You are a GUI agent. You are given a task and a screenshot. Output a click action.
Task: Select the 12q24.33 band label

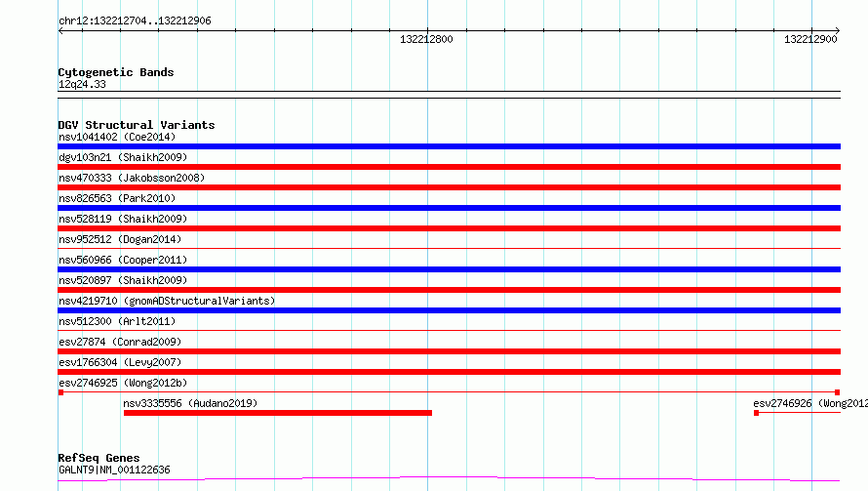click(x=82, y=84)
